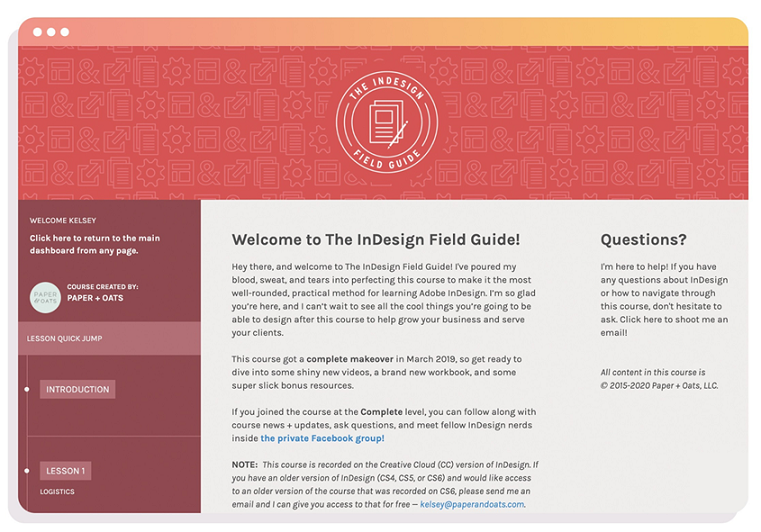Screen dimensions: 761x532
Task: Click 'Click here to shoot me an email'
Action: click(x=664, y=326)
